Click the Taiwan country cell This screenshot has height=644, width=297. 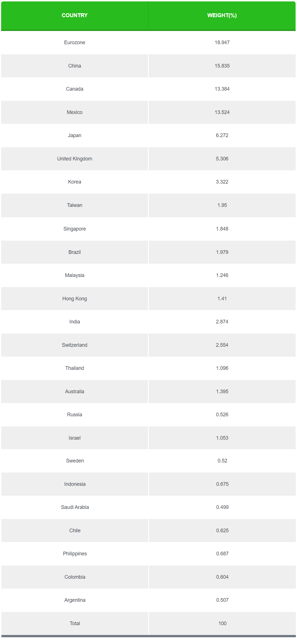(x=75, y=205)
